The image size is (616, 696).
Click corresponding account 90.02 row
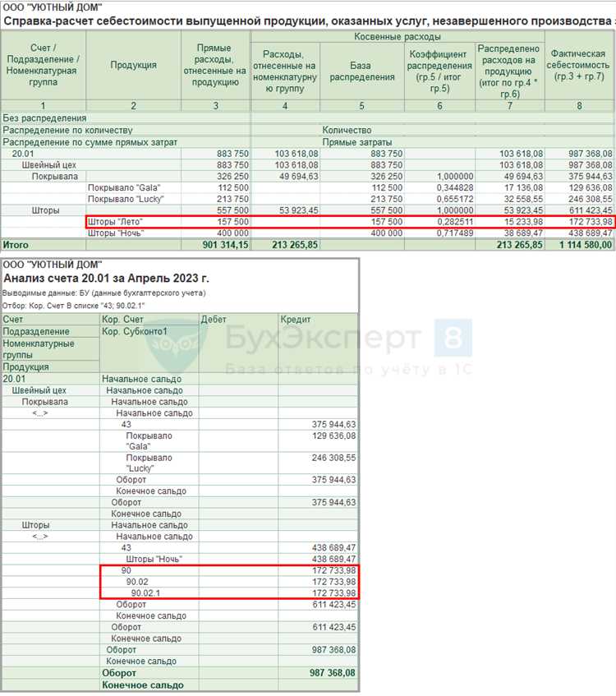(x=229, y=582)
